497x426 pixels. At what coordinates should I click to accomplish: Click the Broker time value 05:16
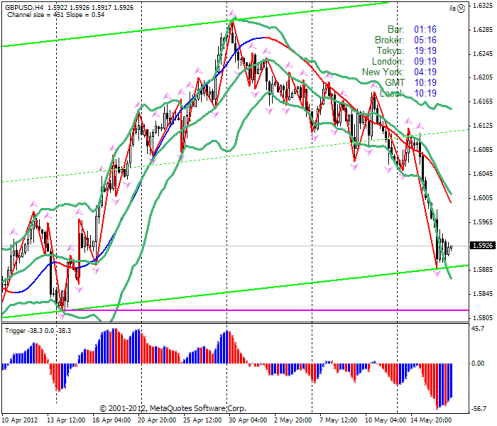425,40
